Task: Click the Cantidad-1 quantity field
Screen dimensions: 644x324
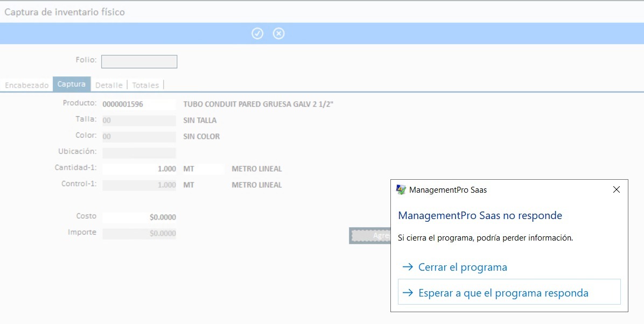Action: pyautogui.click(x=139, y=169)
